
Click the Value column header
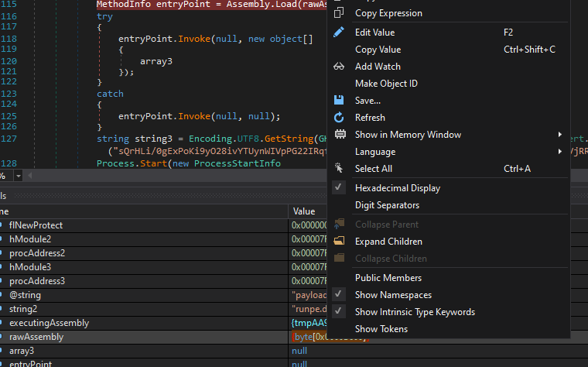[x=304, y=211]
